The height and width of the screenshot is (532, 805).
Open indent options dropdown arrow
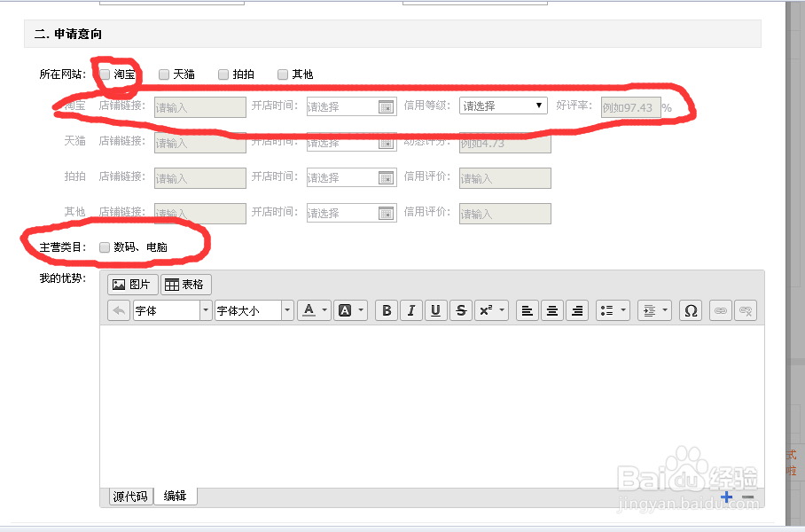[665, 310]
